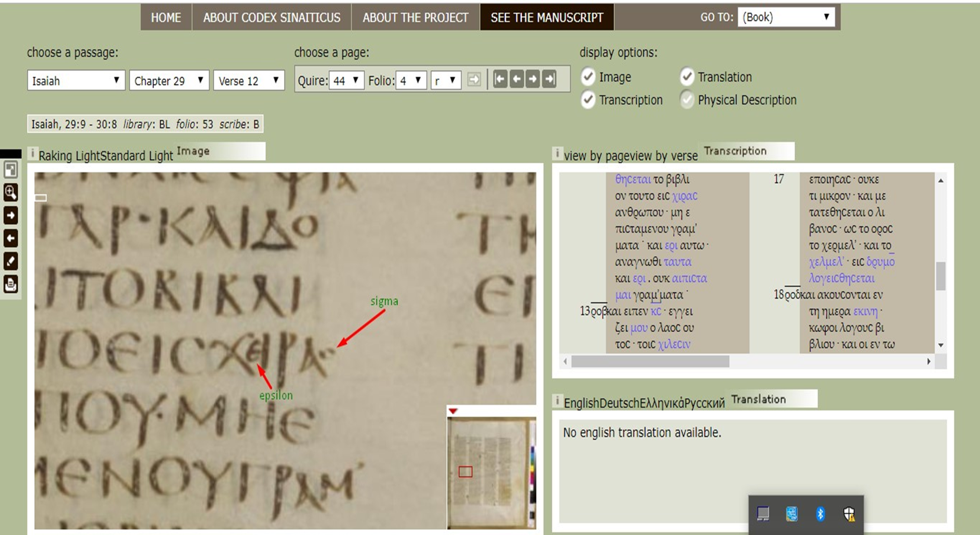Image resolution: width=980 pixels, height=535 pixels.
Task: Enable Physical Description display option
Action: pos(687,100)
